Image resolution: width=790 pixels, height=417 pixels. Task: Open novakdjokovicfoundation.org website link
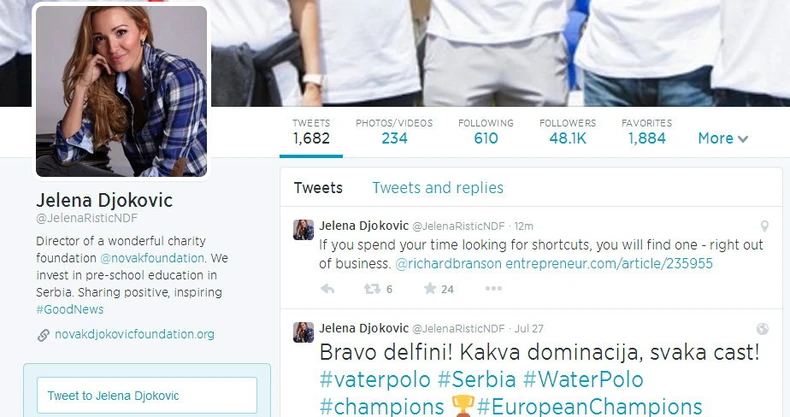[135, 334]
